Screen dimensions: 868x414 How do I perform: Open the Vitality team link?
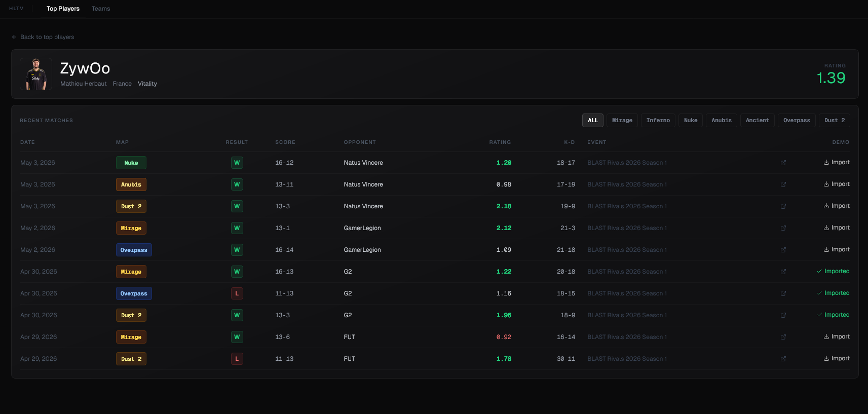(147, 84)
